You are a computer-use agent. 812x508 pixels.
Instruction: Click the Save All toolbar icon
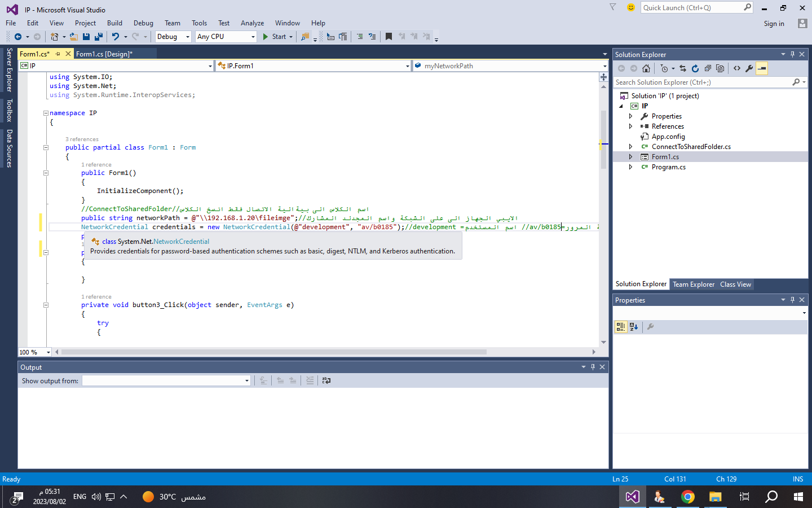coord(99,37)
